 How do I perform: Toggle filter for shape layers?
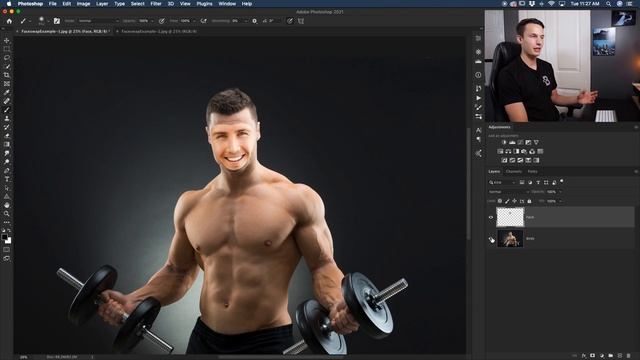tap(546, 182)
